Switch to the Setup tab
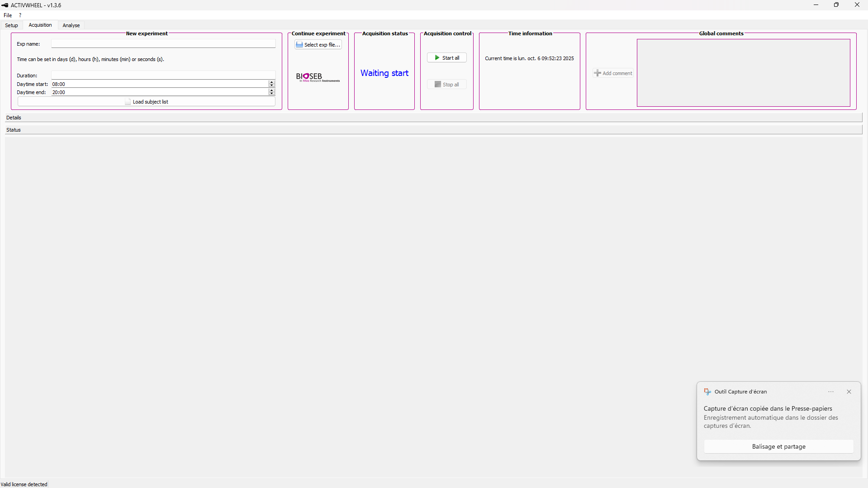The height and width of the screenshot is (488, 868). 11,25
